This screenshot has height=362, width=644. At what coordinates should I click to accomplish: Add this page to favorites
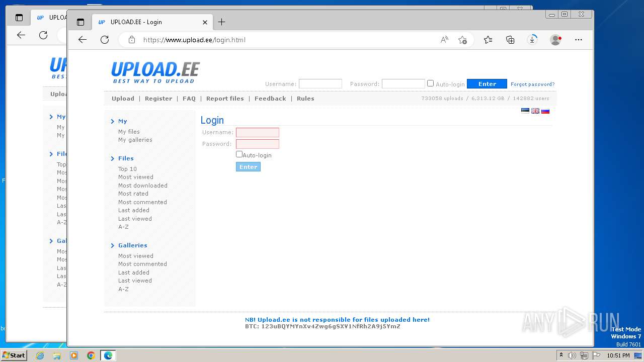point(462,40)
